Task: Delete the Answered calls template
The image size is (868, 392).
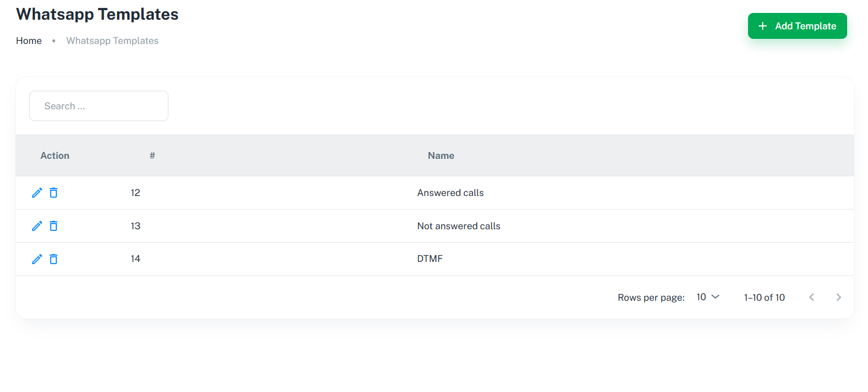Action: click(54, 193)
